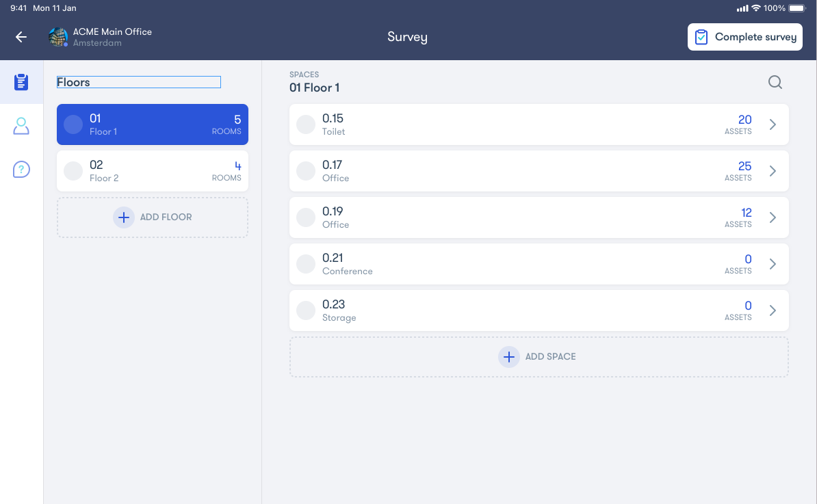Toggle the status circle for space 0.15 Toilet
This screenshot has height=504, width=817.
click(306, 124)
